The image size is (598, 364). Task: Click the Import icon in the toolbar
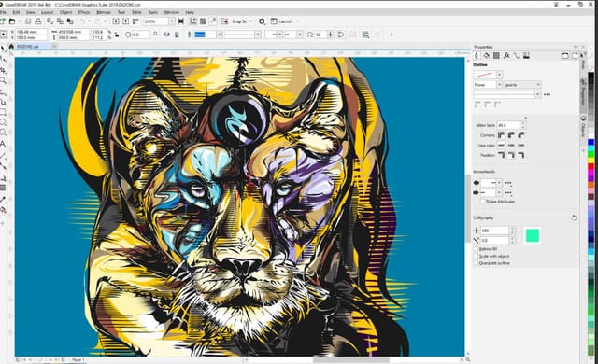point(116,21)
